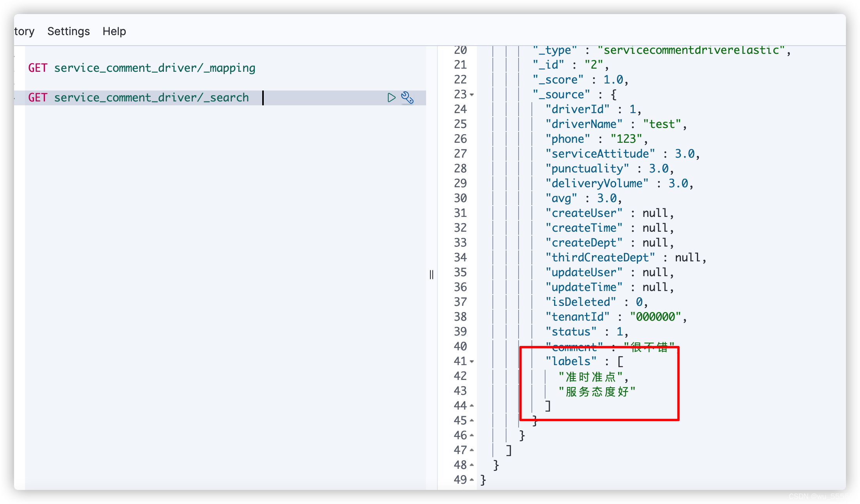Click the "createTime" : null line
Viewport: 860px width, 504px height.
(610, 228)
